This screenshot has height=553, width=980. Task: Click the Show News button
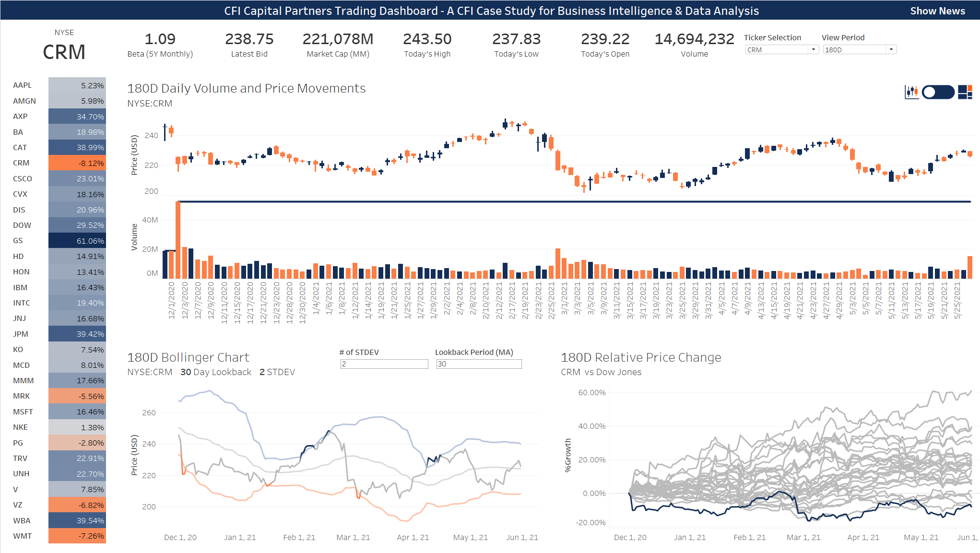(x=937, y=11)
